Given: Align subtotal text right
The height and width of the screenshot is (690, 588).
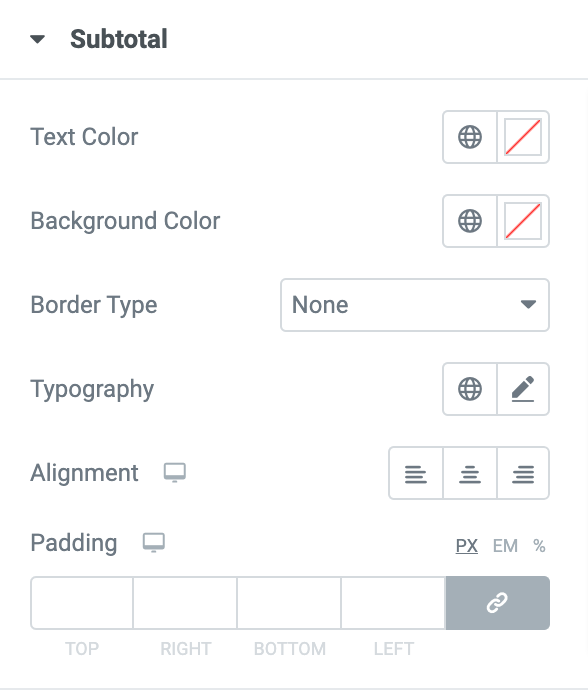Looking at the screenshot, I should (x=523, y=473).
